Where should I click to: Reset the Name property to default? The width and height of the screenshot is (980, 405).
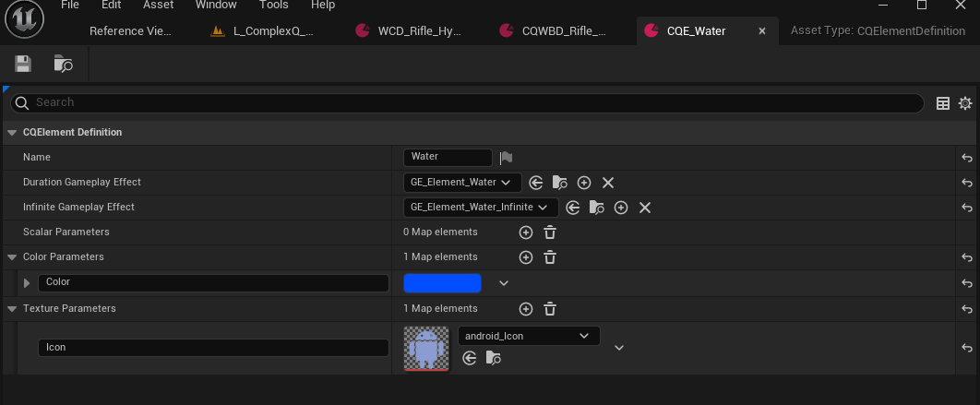coord(967,158)
